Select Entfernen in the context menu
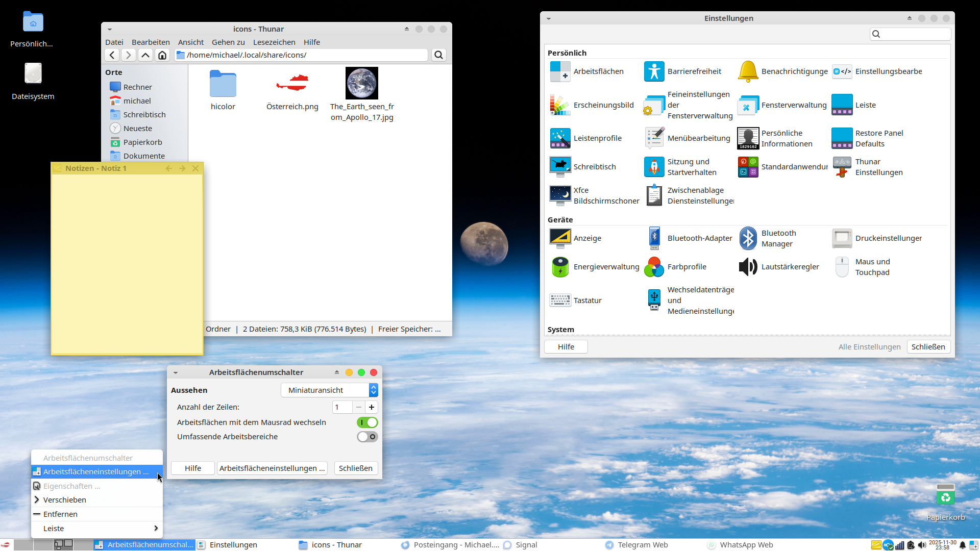980x551 pixels. (60, 514)
